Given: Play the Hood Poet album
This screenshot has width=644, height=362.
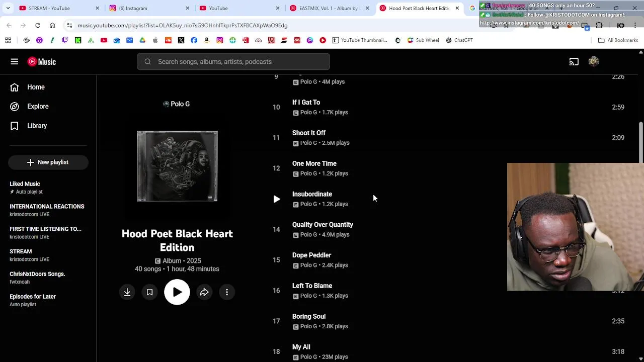Looking at the screenshot, I should point(177,292).
